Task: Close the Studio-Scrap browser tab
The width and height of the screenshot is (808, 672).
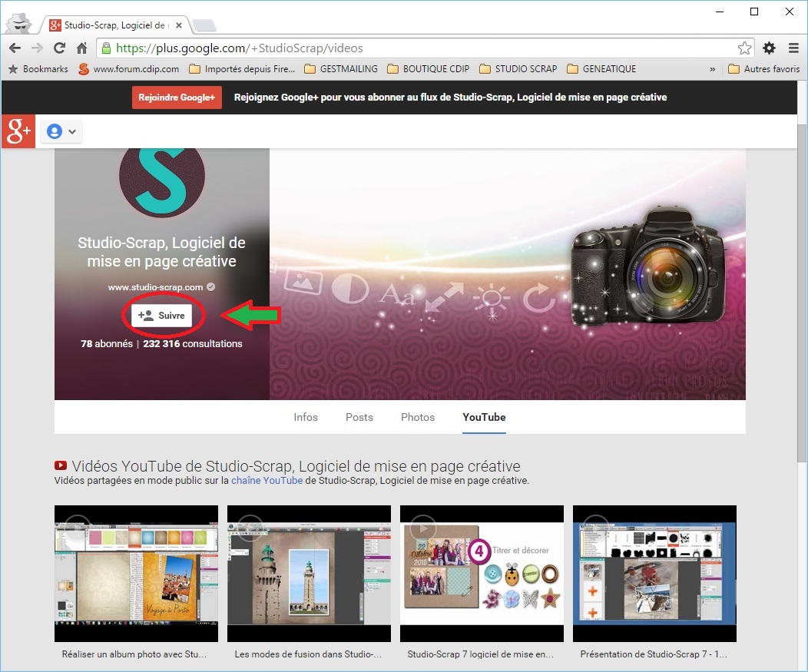Action: 179,25
